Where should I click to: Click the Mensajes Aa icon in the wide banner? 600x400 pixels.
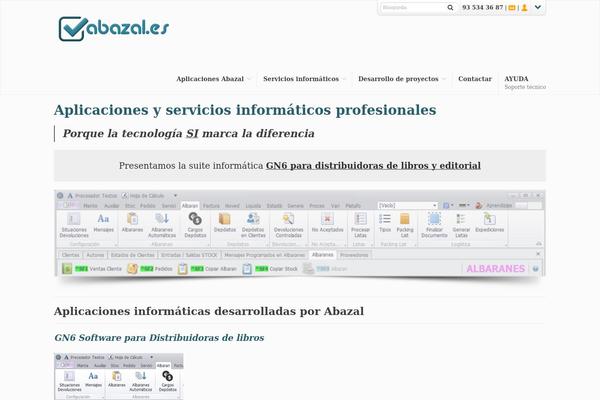[x=103, y=223]
